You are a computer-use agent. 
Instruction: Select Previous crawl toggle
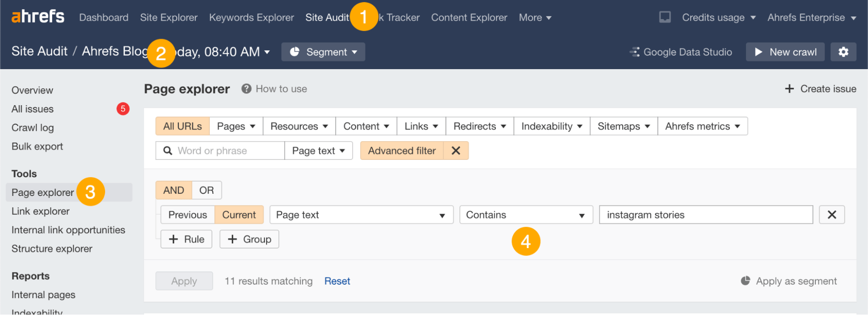click(188, 215)
